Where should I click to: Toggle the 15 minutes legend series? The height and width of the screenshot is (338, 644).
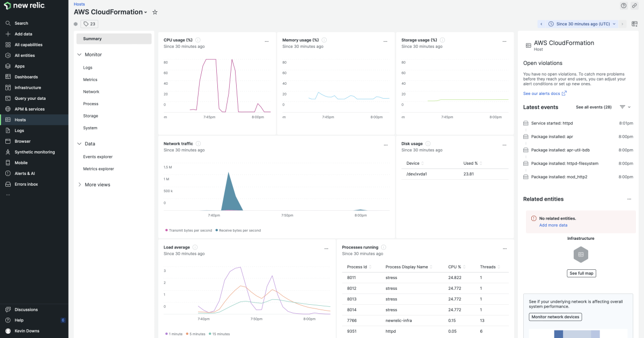[x=219, y=334]
